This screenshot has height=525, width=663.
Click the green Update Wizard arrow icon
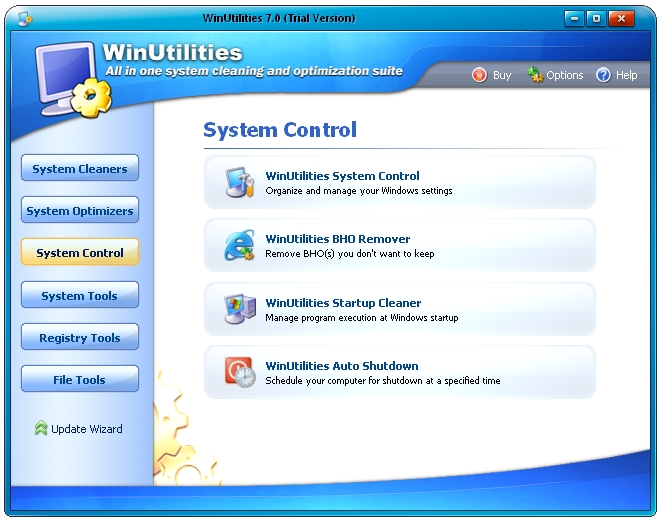pyautogui.click(x=41, y=428)
